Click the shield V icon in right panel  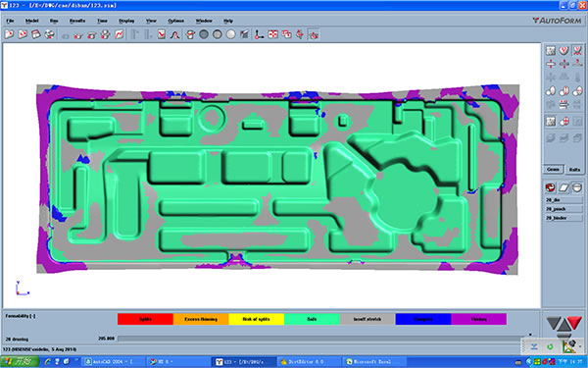(563, 50)
